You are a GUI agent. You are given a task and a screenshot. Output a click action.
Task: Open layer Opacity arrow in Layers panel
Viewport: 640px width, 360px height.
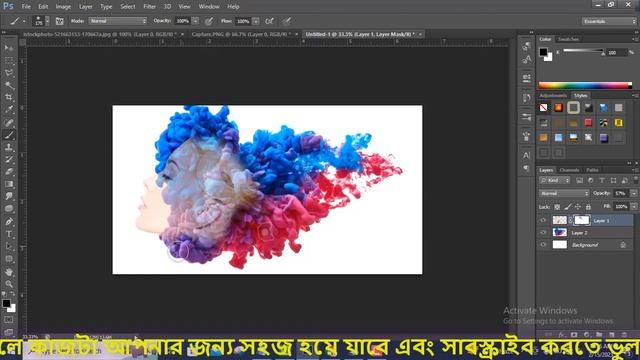pos(633,193)
